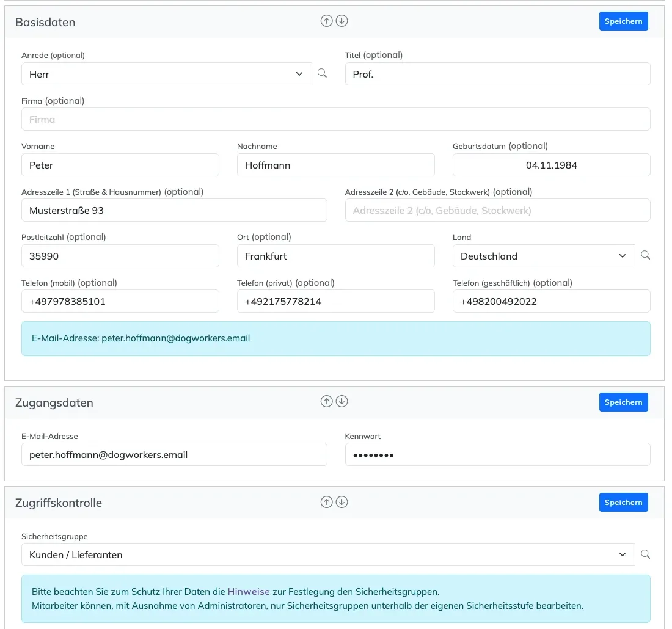Focus the empty Adresszeile 2 field
This screenshot has width=672, height=629.
click(x=497, y=211)
